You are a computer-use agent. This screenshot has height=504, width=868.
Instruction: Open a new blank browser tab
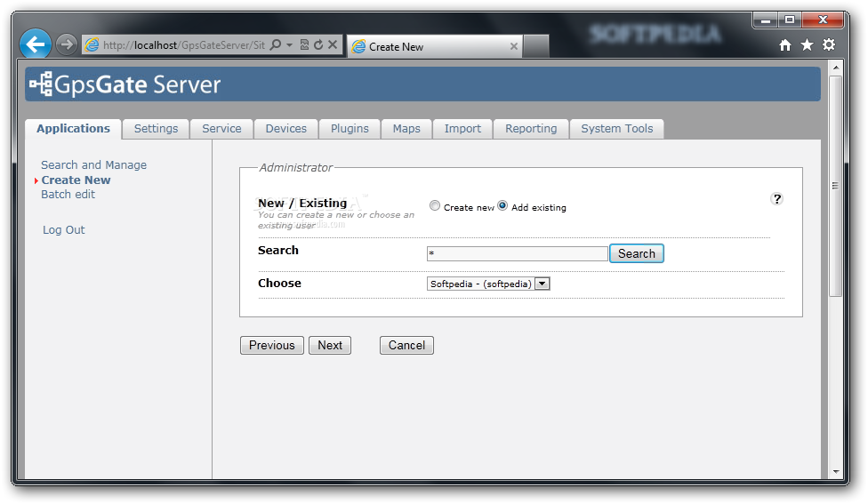[536, 46]
